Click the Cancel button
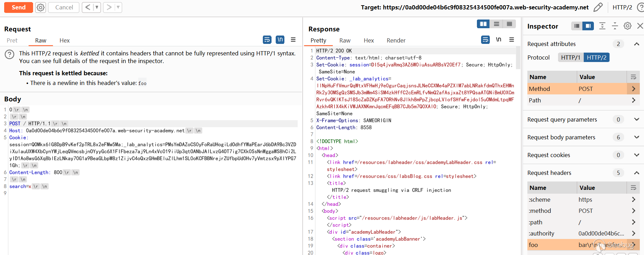Image resolution: width=644 pixels, height=255 pixels. coord(64,7)
